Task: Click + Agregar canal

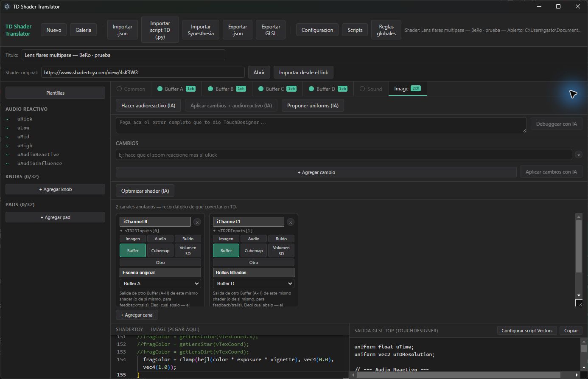Action: point(137,315)
